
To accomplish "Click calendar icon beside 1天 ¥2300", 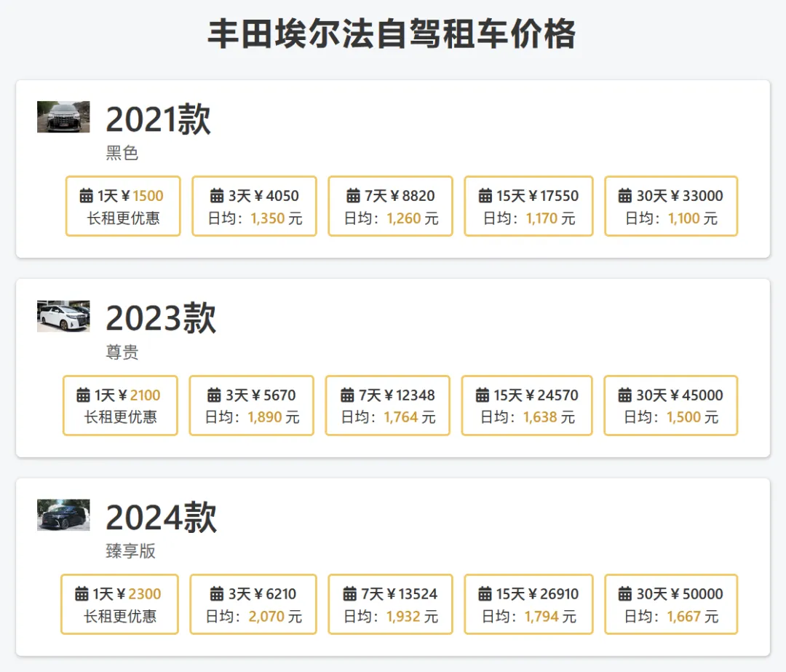I will (x=82, y=594).
